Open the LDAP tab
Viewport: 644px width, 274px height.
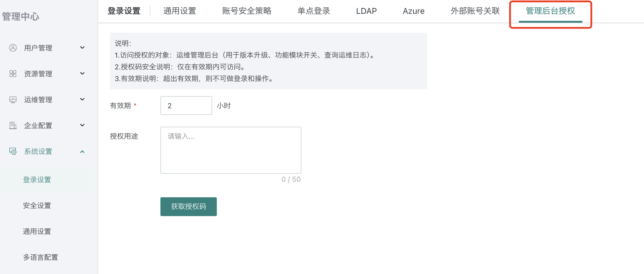pos(366,11)
